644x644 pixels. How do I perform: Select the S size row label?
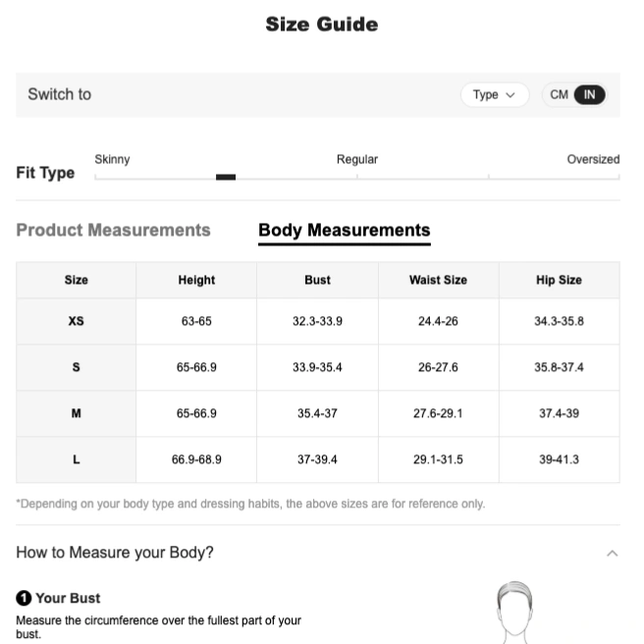pos(76,367)
